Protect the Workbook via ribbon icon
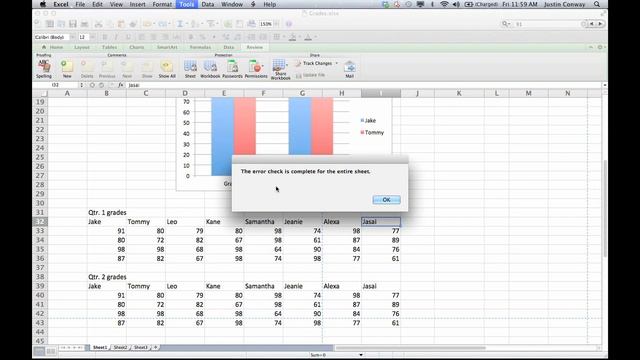This screenshot has width=640, height=360. click(x=210, y=68)
